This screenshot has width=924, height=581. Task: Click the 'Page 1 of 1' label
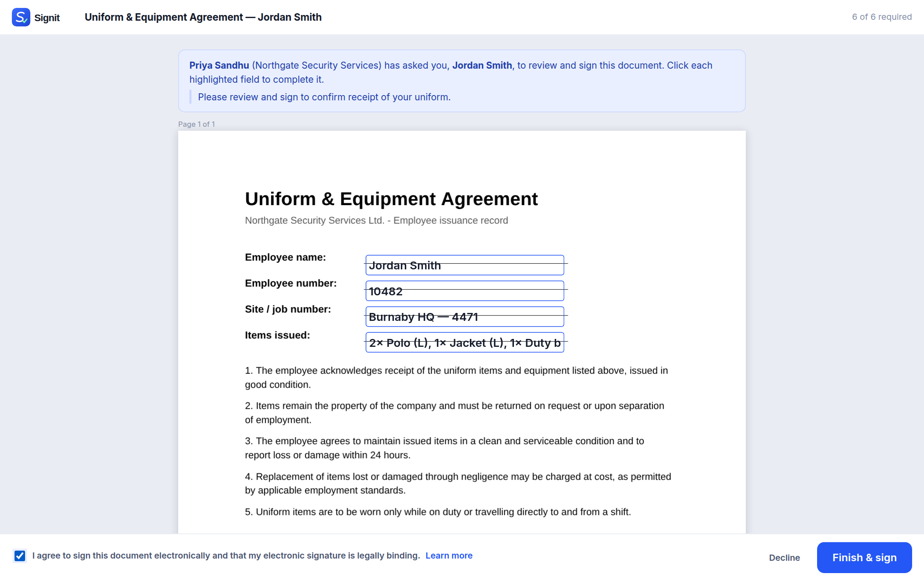click(x=197, y=124)
